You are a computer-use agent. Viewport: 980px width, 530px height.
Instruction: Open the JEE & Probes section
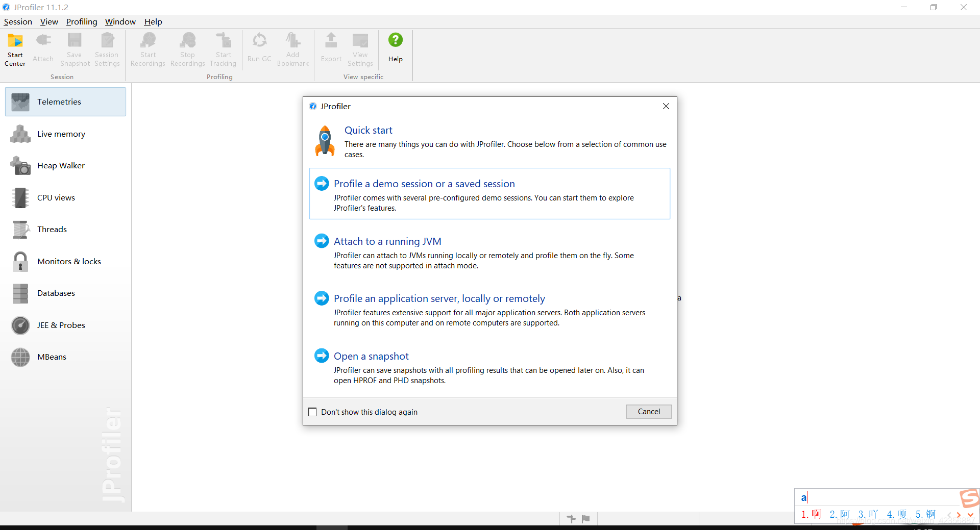tap(65, 325)
